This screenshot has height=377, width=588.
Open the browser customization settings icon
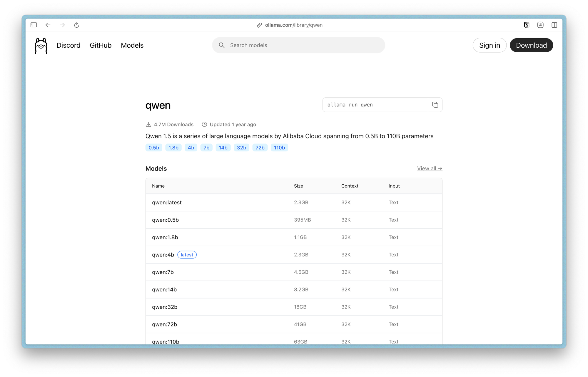(540, 25)
